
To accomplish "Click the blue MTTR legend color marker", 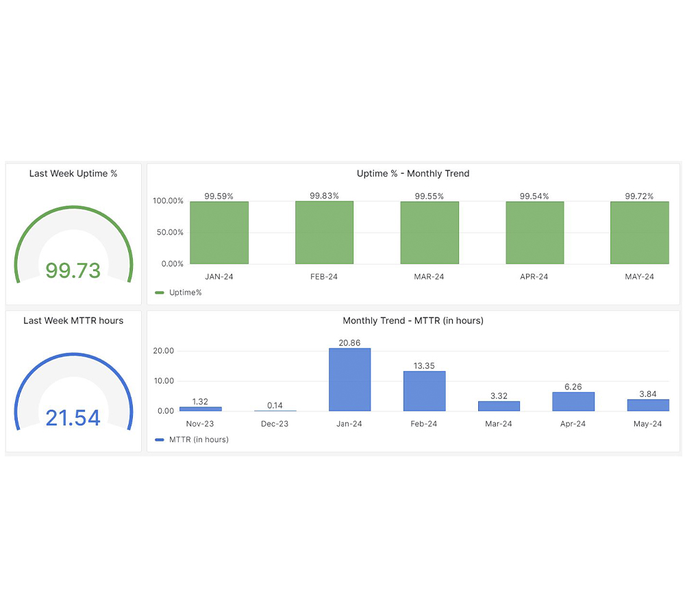I will pos(160,439).
